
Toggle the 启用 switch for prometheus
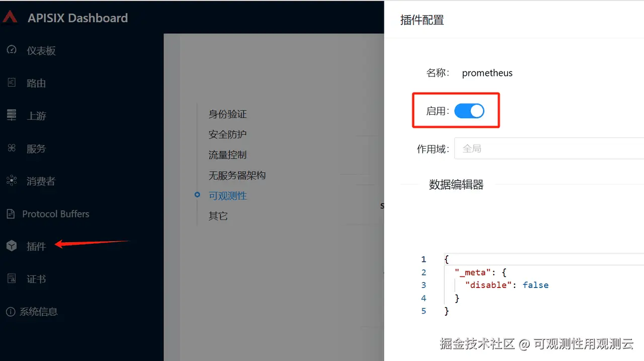pos(469,111)
